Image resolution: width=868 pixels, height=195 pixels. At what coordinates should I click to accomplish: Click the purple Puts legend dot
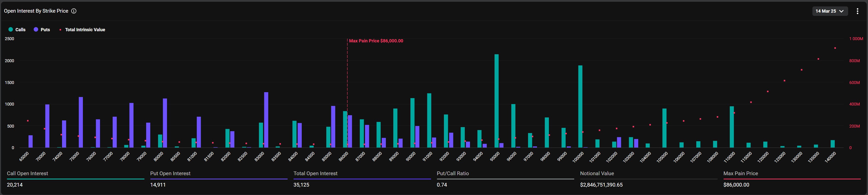[x=36, y=29]
